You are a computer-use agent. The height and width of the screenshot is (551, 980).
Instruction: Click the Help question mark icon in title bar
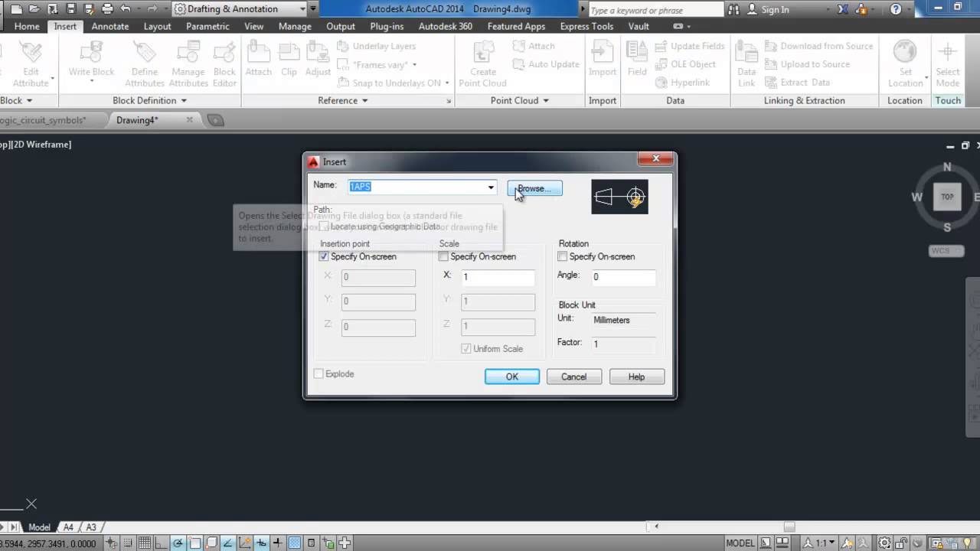click(x=897, y=9)
